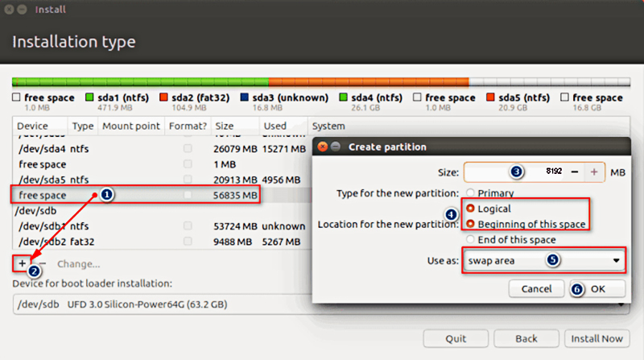The image size is (644, 360).
Task: Open boot loader device dropdown
Action: coord(322,305)
